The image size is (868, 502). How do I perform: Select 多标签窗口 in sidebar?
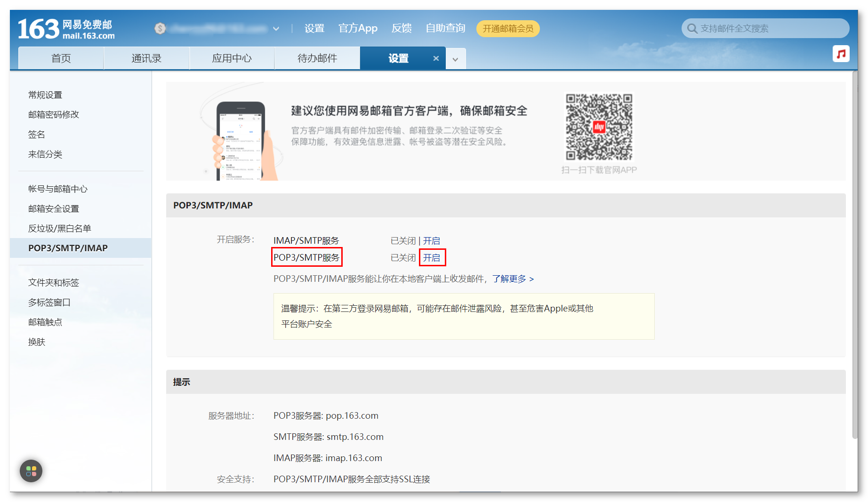pyautogui.click(x=49, y=303)
